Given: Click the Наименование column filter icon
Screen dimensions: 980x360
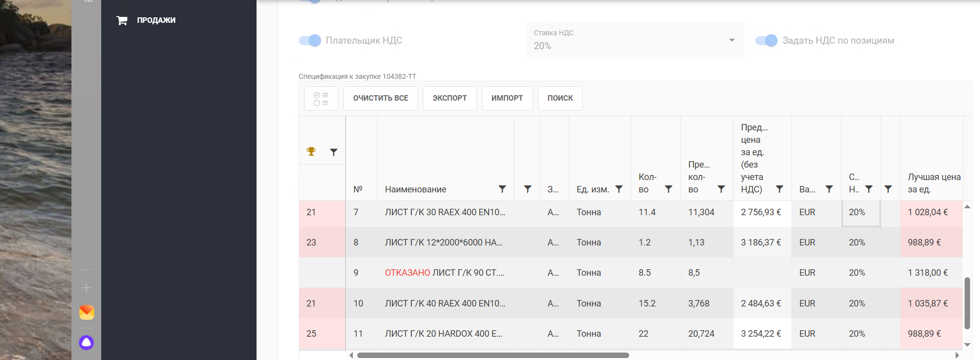Looking at the screenshot, I should [x=502, y=189].
